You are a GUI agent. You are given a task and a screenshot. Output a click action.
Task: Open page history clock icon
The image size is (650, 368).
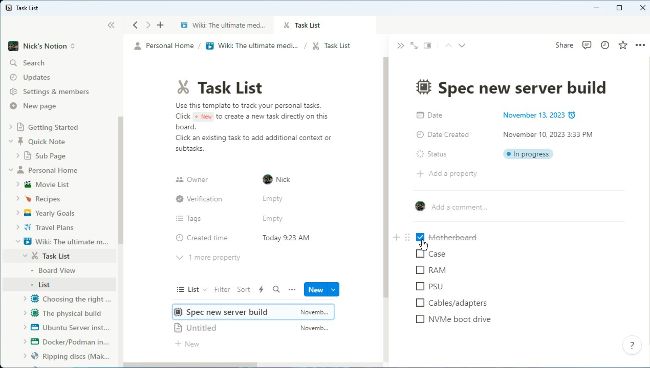pyautogui.click(x=605, y=45)
